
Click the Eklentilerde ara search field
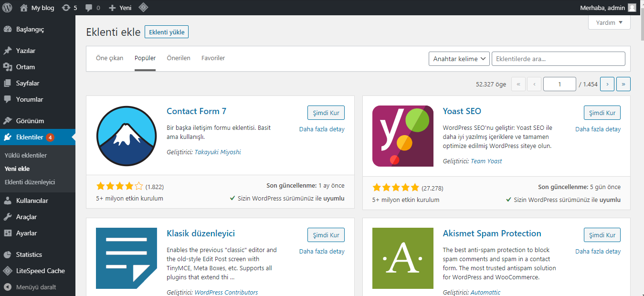click(559, 59)
